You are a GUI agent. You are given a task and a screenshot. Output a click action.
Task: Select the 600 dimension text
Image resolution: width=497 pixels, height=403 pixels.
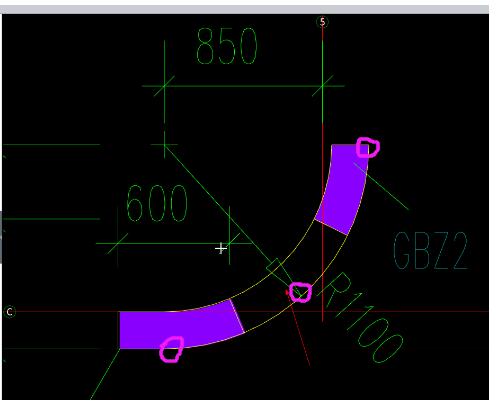click(x=157, y=203)
